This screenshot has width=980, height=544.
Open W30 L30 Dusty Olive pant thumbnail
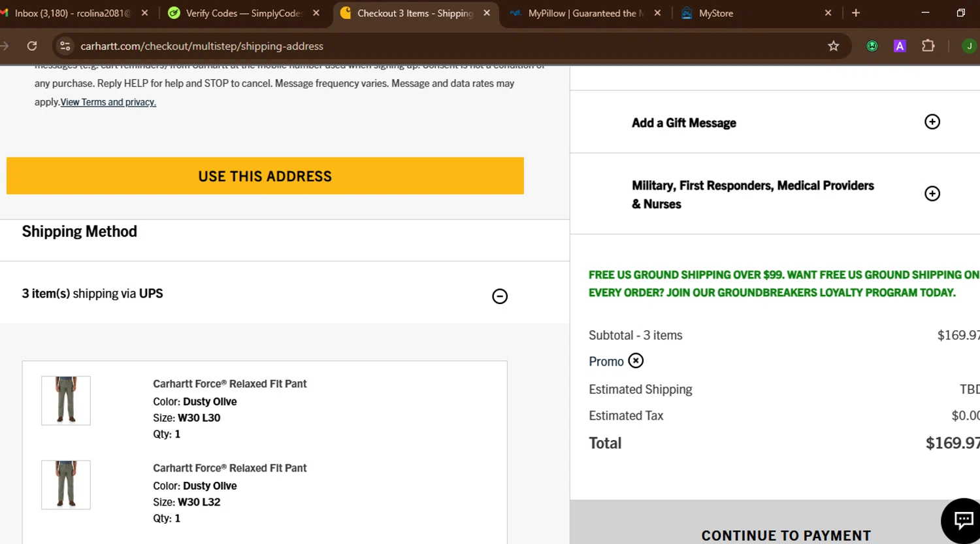tap(66, 400)
